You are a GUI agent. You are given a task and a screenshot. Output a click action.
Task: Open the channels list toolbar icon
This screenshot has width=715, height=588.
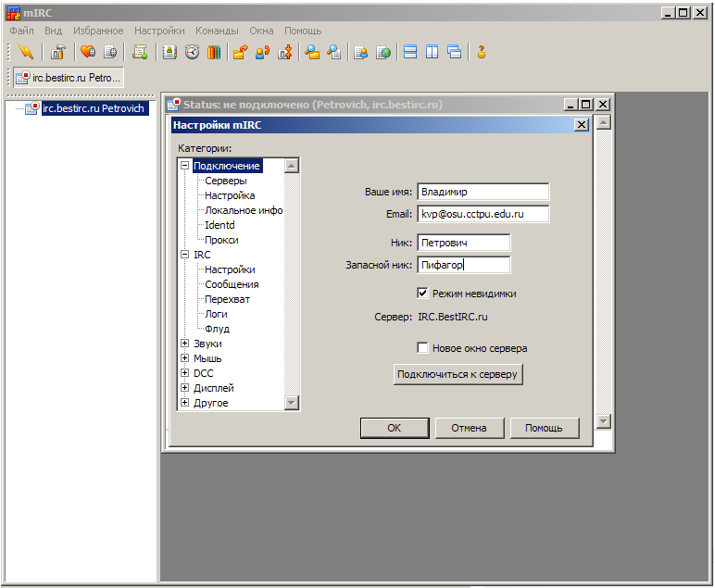coord(110,52)
